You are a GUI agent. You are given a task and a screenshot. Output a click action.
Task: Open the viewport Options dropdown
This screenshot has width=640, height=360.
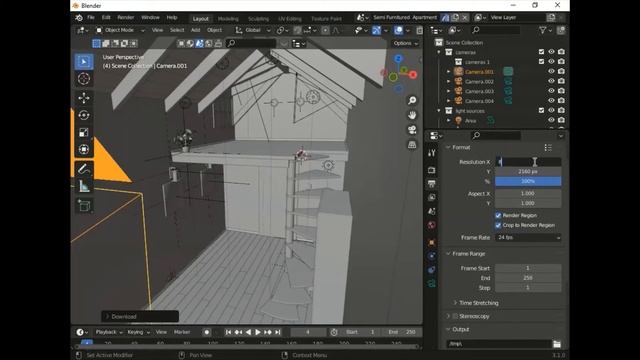406,43
